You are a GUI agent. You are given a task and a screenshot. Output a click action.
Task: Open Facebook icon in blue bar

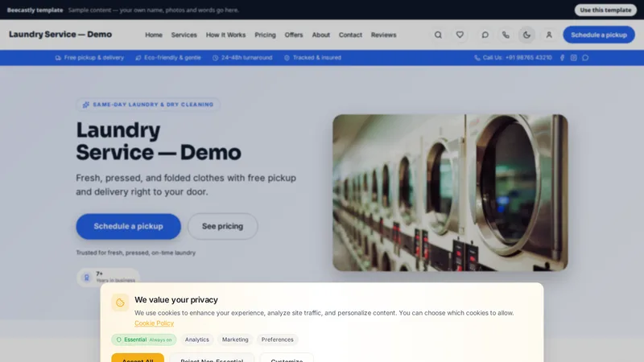point(562,58)
